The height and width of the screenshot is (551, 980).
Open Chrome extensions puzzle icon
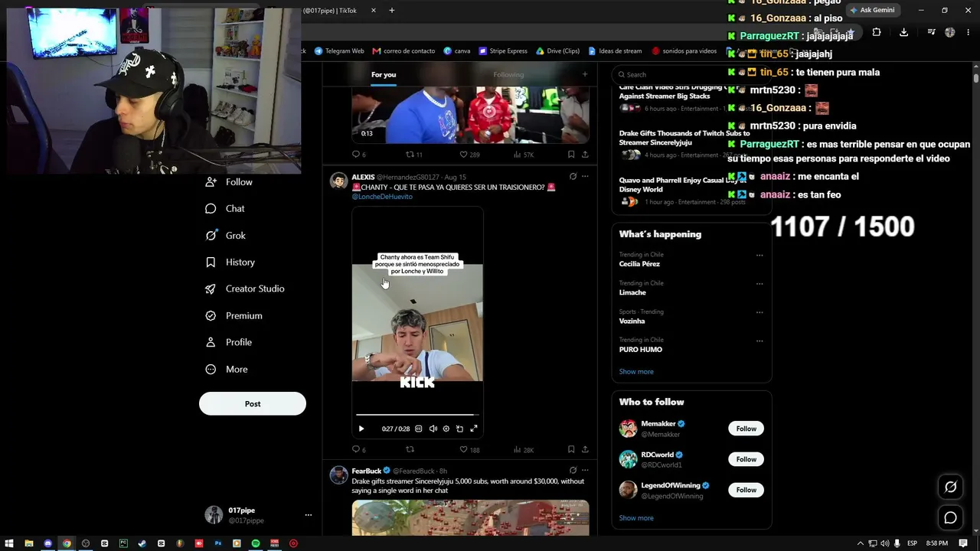point(877,32)
